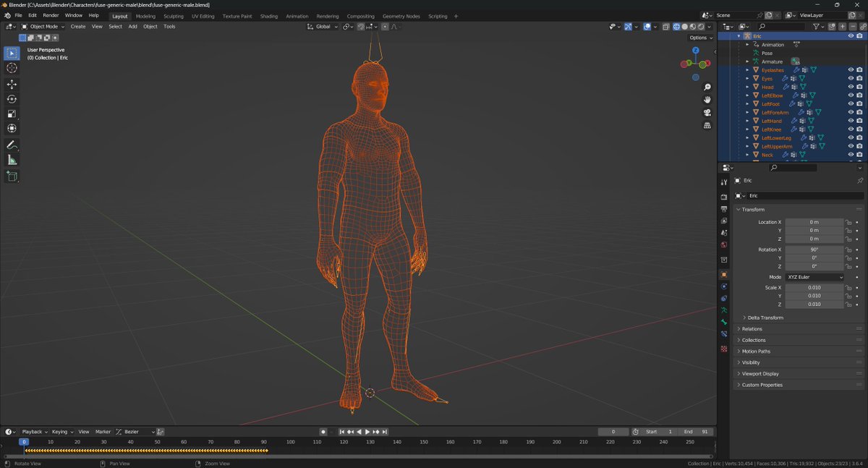Open the Object Mode dropdown
Screen dimensions: 868x468
[x=43, y=26]
